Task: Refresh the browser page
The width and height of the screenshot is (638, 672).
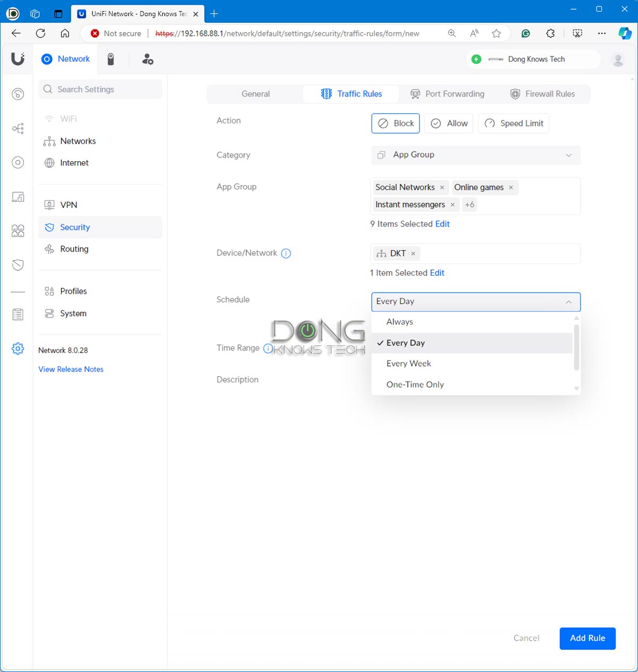Action: (40, 33)
